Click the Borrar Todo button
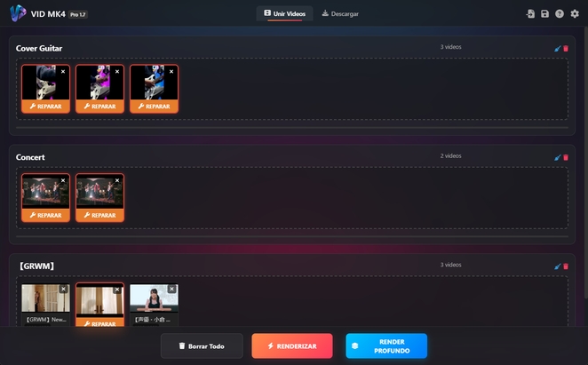This screenshot has height=365, width=588. 202,345
